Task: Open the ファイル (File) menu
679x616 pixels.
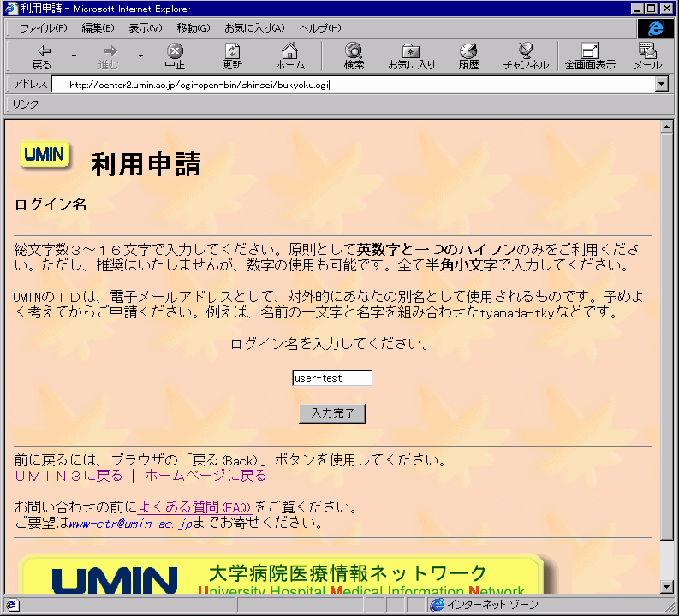Action: tap(43, 28)
